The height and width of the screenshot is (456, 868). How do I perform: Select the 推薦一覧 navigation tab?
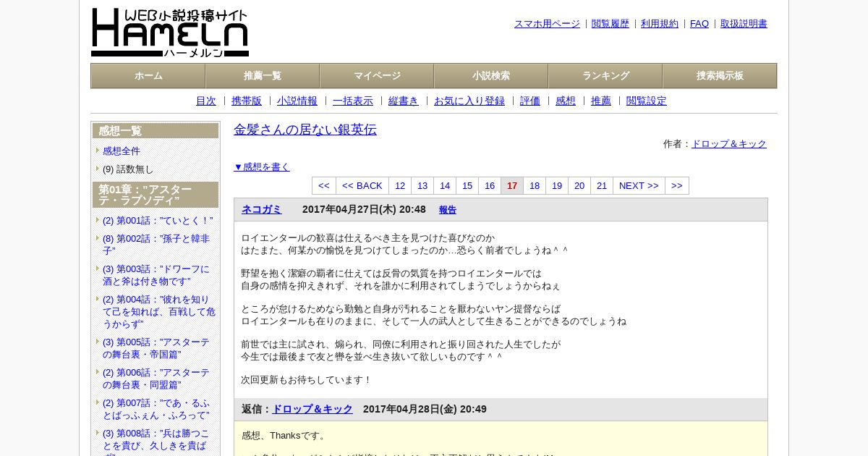tap(263, 76)
